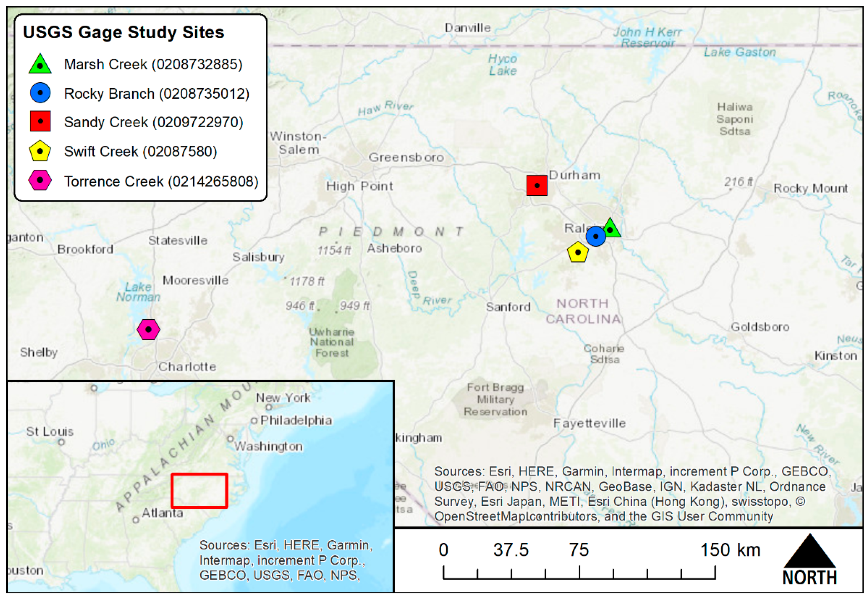Click the red square swatch in legend

click(x=40, y=121)
